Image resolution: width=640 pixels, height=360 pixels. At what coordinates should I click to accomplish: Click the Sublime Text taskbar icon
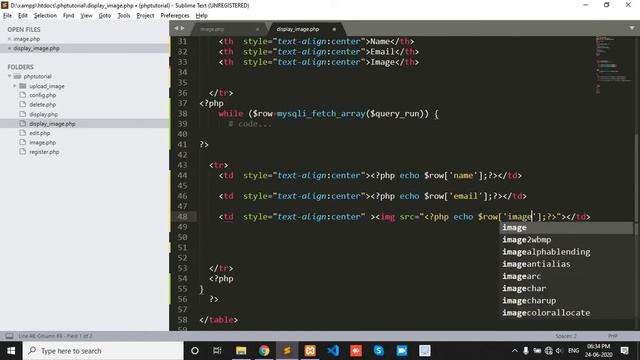click(x=287, y=351)
